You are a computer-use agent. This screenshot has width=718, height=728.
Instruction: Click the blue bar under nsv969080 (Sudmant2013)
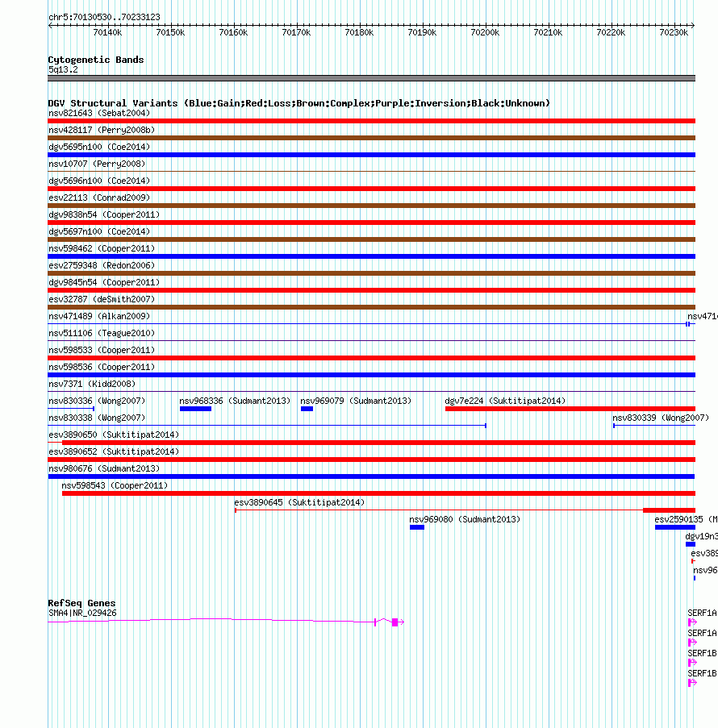coord(417,527)
